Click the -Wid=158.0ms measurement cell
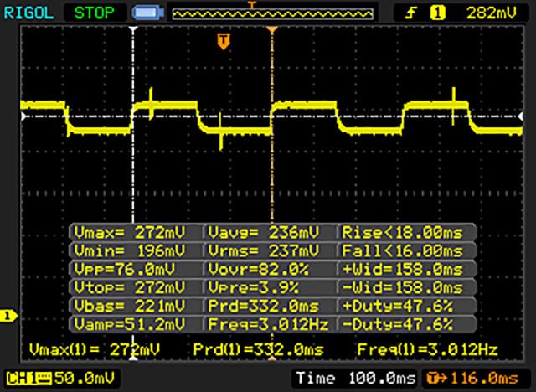Image resolution: width=536 pixels, height=392 pixels. pyautogui.click(x=407, y=288)
